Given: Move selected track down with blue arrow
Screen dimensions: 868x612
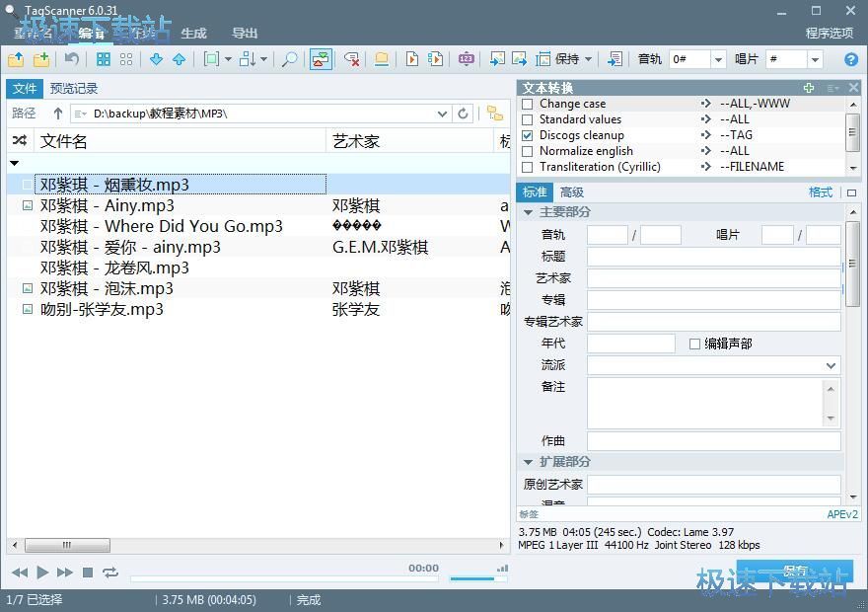Looking at the screenshot, I should coord(157,59).
